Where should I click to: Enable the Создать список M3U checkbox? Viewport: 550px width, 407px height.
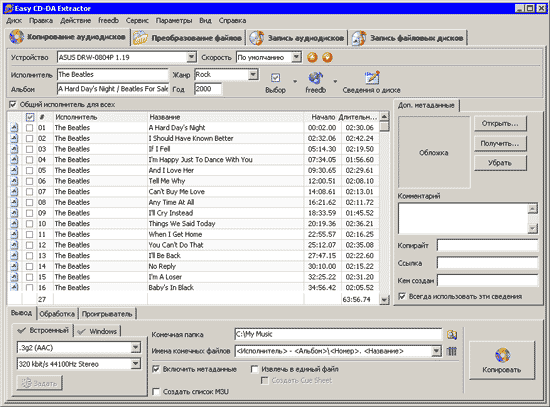156,392
